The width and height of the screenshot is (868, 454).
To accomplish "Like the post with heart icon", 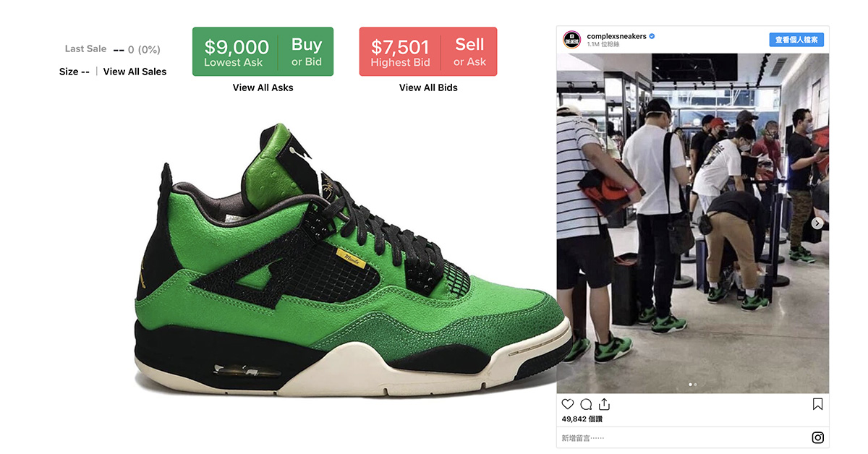I will click(568, 404).
